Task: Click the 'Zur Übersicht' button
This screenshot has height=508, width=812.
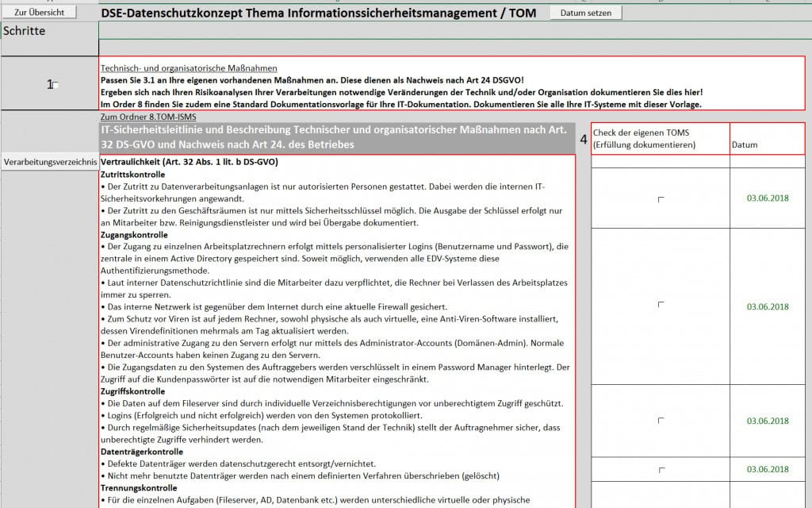Action: point(40,13)
